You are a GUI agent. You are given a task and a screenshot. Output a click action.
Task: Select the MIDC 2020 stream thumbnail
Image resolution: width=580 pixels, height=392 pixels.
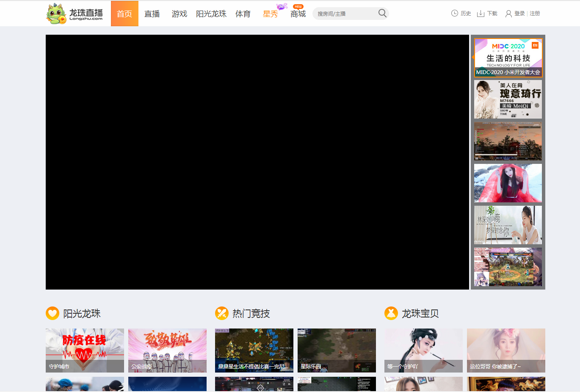pyautogui.click(x=508, y=58)
